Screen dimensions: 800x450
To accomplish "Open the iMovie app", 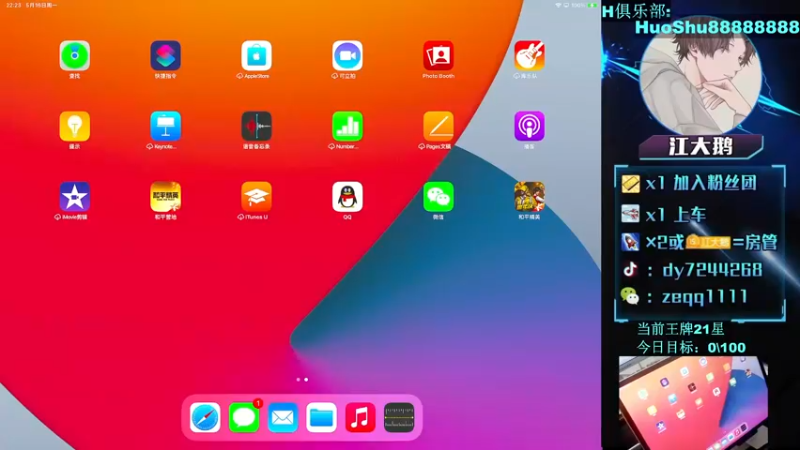I will [74, 196].
